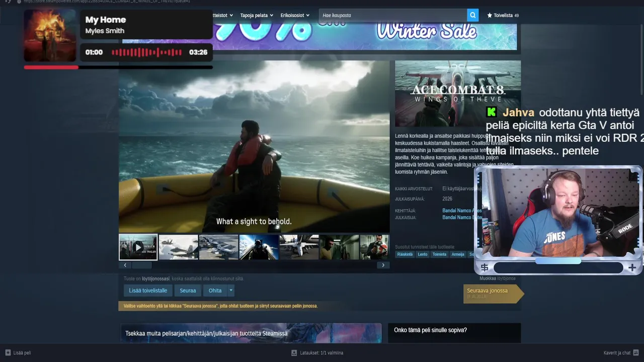Click the Toiminta tag
This screenshot has height=362, width=644.
coord(439,254)
